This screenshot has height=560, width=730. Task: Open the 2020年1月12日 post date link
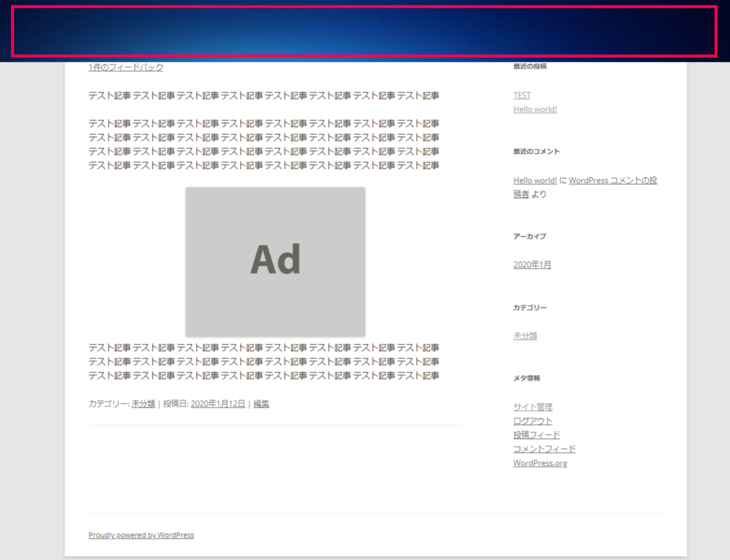[218, 404]
